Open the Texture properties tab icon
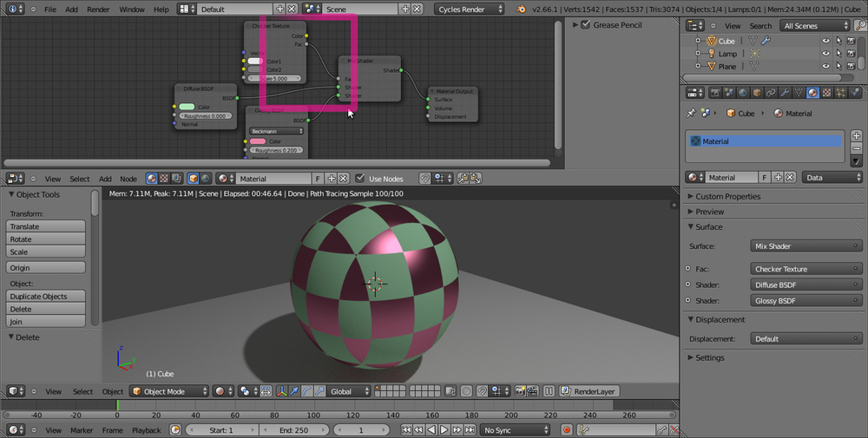868x438 pixels. pyautogui.click(x=827, y=93)
